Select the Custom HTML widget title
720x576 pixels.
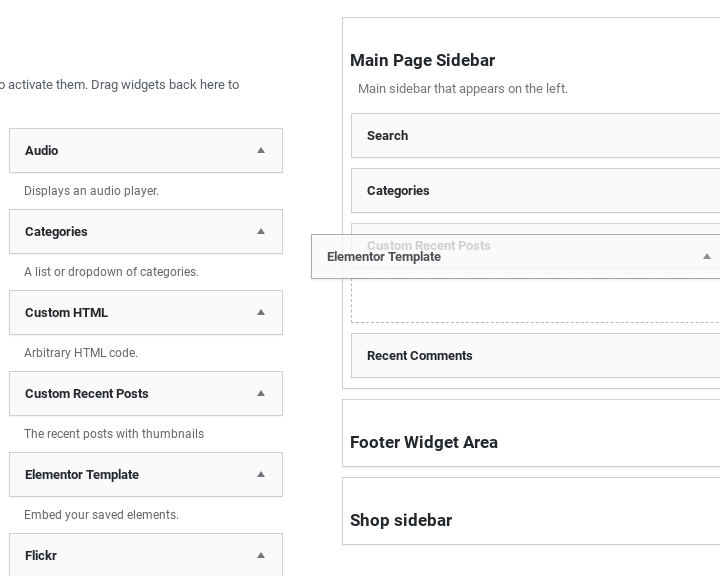pyautogui.click(x=66, y=313)
